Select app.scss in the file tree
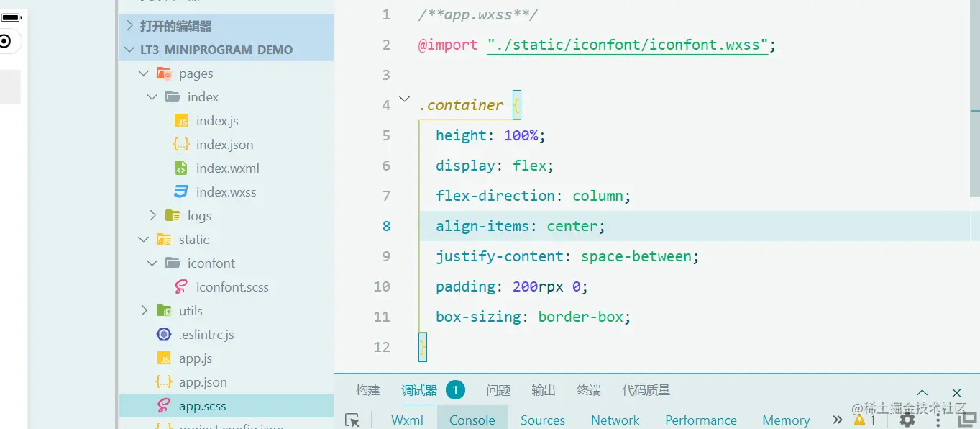The width and height of the screenshot is (980, 429). pyautogui.click(x=226, y=406)
